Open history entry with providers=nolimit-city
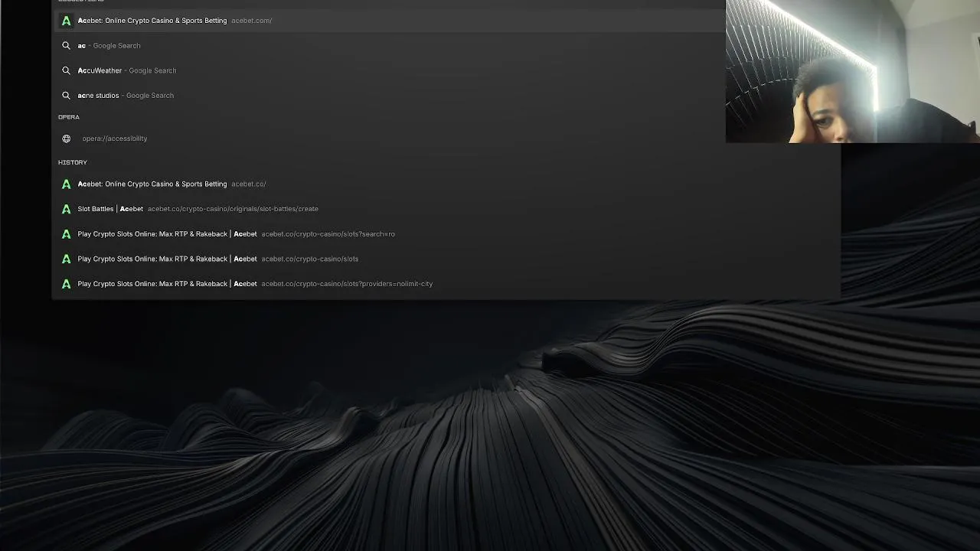This screenshot has width=980, height=551. tap(446, 283)
